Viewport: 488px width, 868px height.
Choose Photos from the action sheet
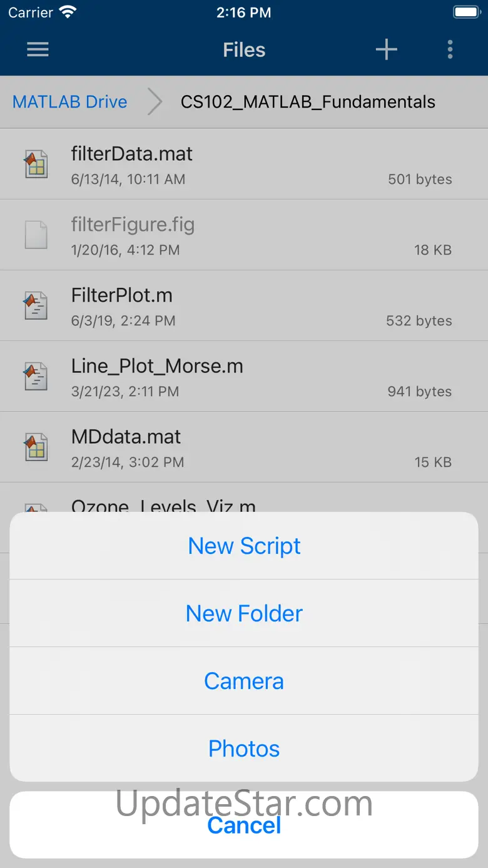point(244,748)
